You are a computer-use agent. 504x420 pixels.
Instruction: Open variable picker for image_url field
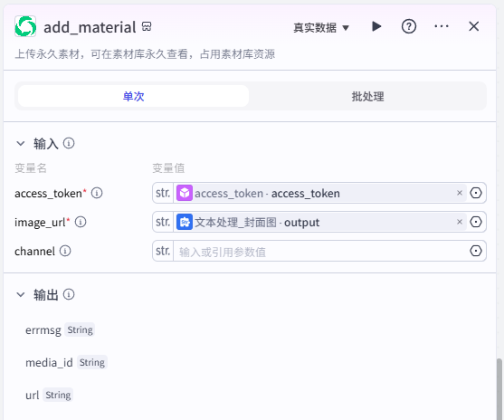[476, 222]
